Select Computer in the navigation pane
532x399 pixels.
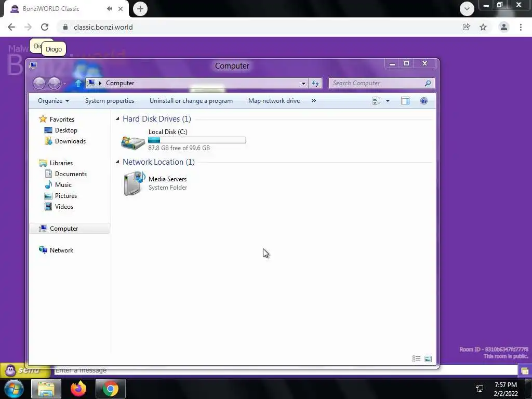70,229
